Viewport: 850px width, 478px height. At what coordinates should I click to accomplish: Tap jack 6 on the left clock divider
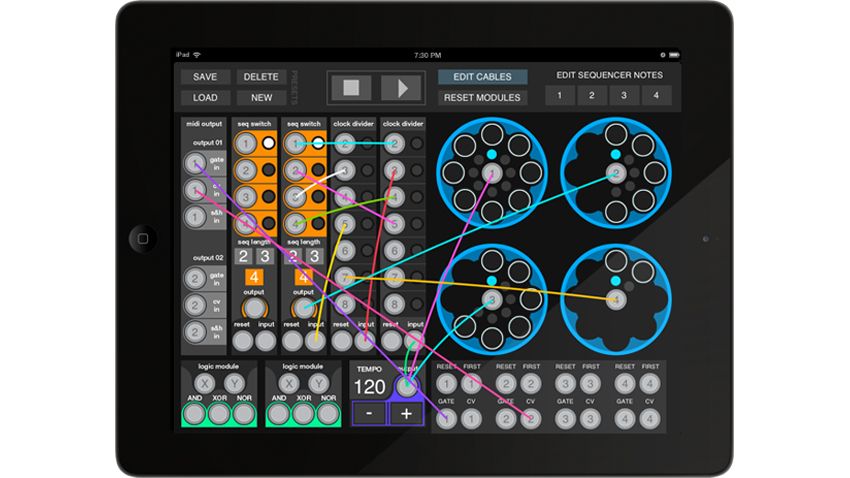click(x=345, y=250)
